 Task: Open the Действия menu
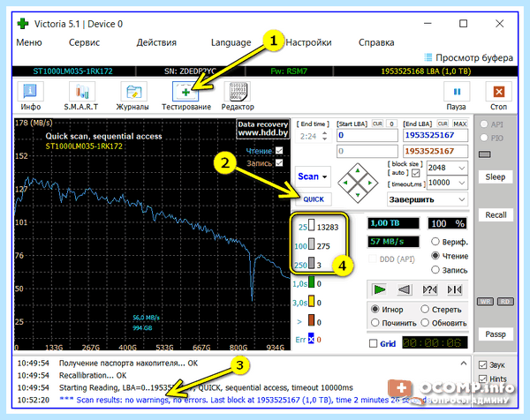tap(156, 42)
